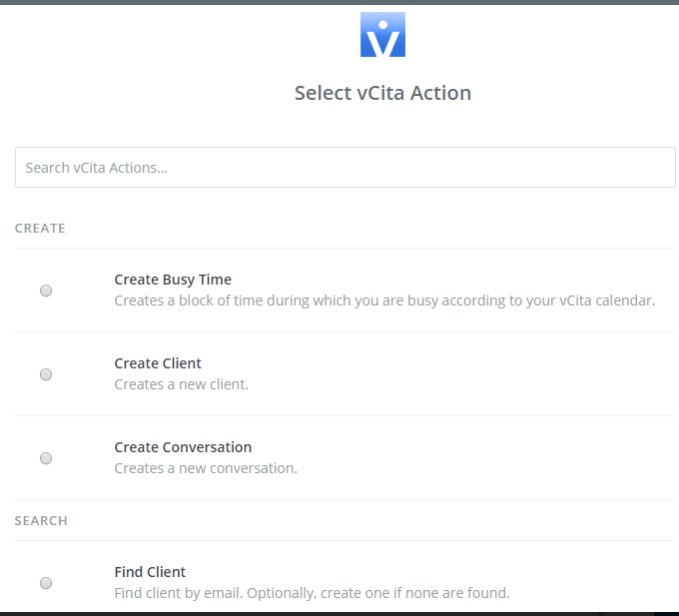Click the Create Busy Time title
679x616 pixels.
pos(173,280)
